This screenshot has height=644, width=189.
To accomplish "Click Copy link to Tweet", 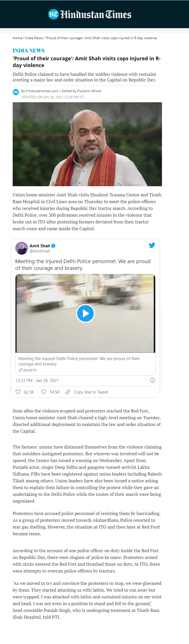I will [91, 392].
